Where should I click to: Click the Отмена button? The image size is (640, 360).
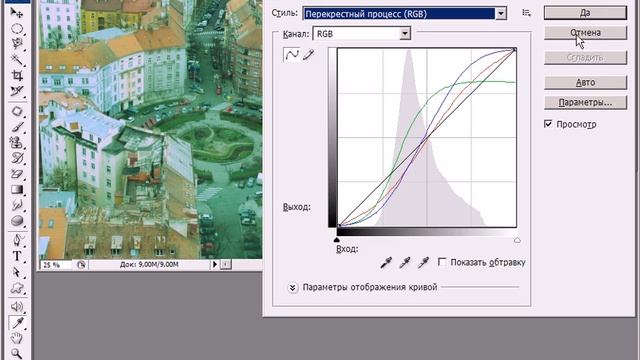click(x=585, y=33)
